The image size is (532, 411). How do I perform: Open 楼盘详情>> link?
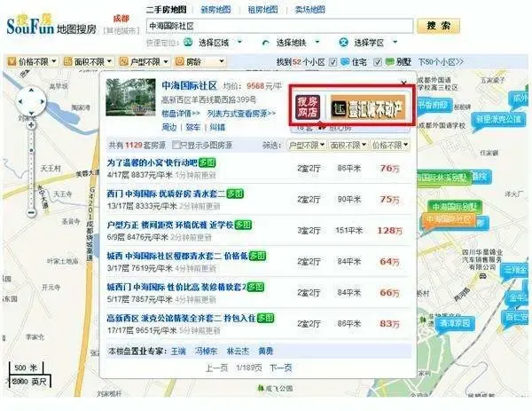click(181, 114)
